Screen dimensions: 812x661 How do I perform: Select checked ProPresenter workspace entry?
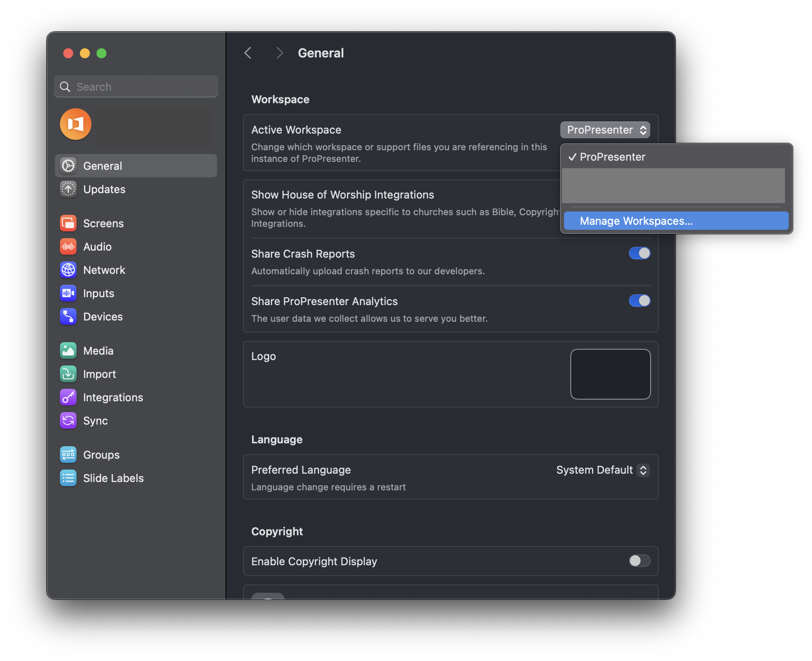coord(612,157)
